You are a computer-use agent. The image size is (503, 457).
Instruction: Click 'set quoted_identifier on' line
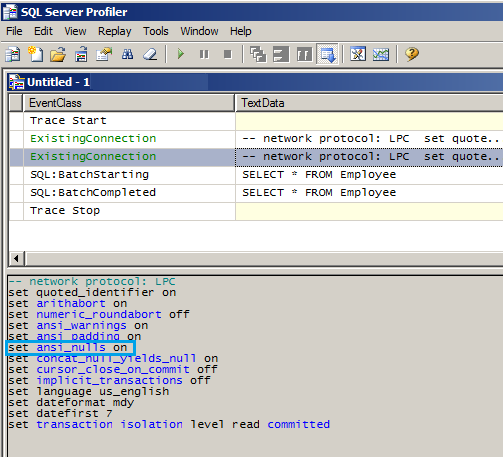tap(92, 293)
